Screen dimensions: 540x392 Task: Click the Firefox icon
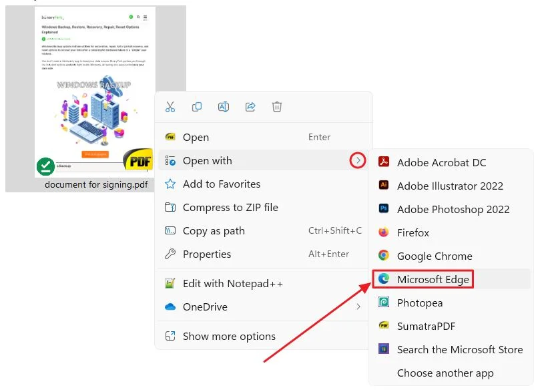click(x=384, y=232)
